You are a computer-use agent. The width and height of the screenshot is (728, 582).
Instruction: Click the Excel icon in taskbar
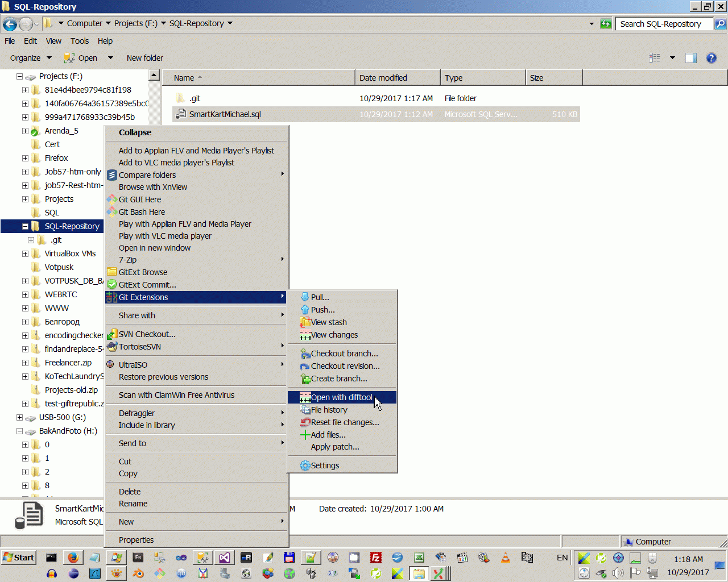point(419,558)
